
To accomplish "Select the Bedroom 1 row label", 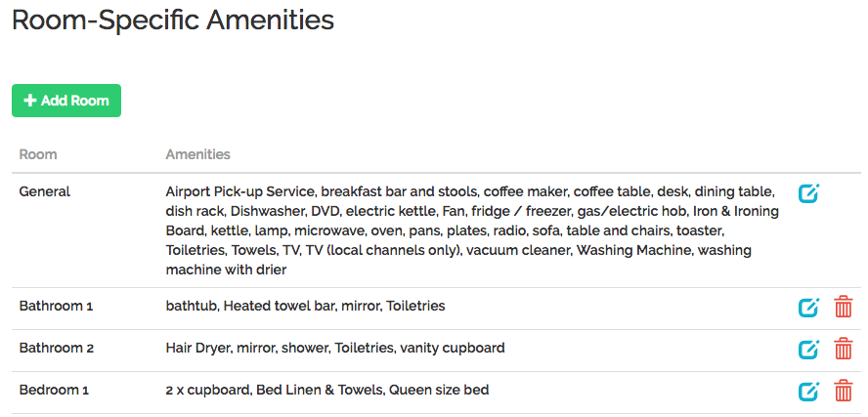I will click(55, 390).
